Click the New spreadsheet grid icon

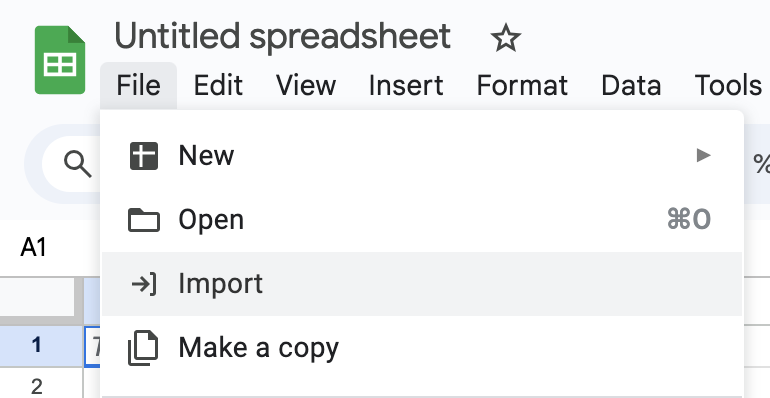pos(144,156)
